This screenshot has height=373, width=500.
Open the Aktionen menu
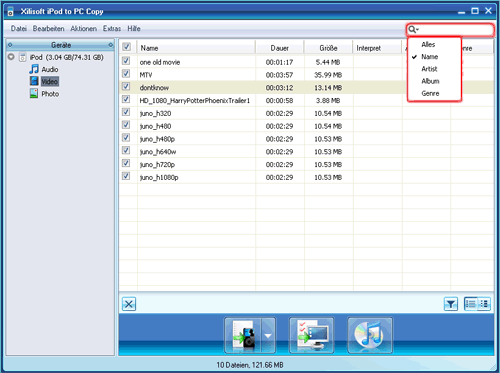[x=83, y=29]
